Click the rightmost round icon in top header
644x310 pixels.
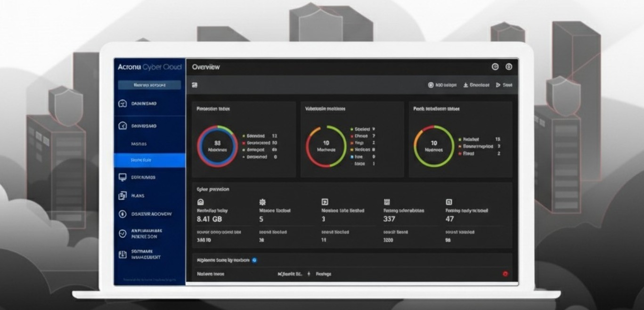click(x=509, y=67)
